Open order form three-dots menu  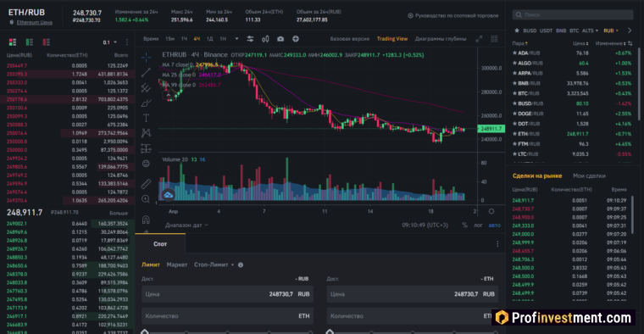(x=497, y=244)
